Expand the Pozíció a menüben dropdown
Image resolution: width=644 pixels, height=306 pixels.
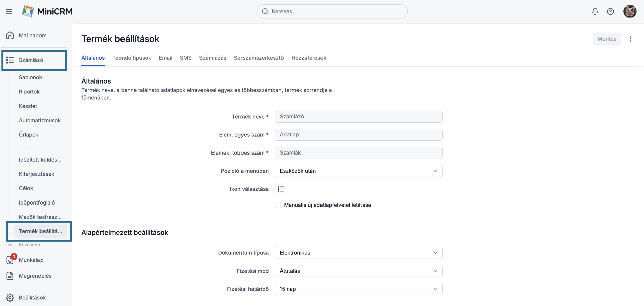tap(358, 171)
